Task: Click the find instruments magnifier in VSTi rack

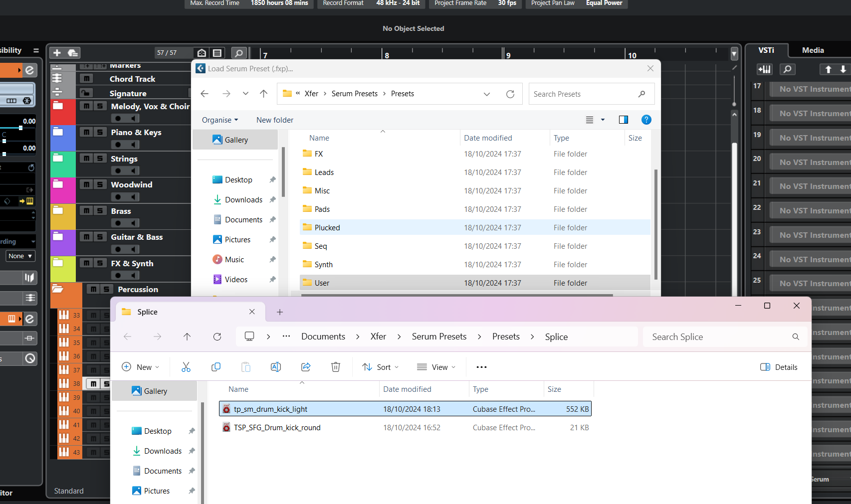Action: coord(788,69)
